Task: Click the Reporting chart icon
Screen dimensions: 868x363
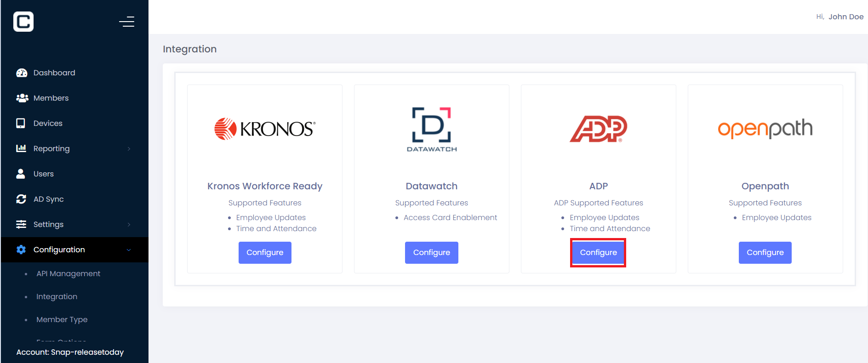Action: (21, 148)
